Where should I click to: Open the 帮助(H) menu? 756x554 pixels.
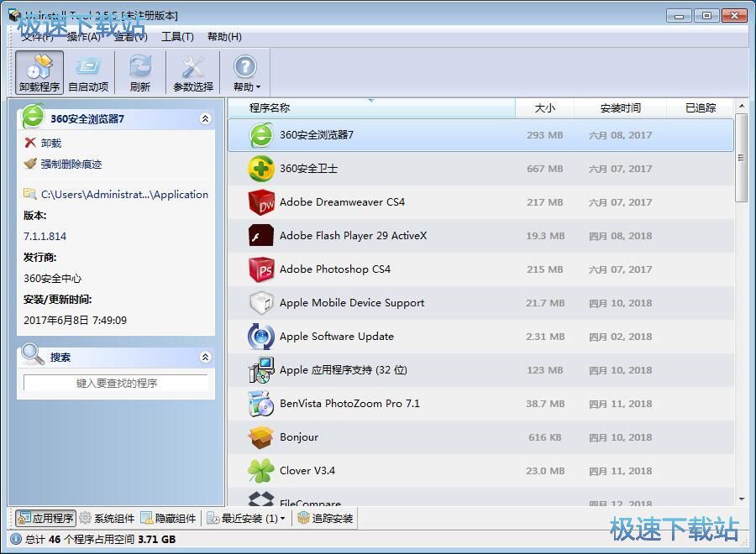[x=224, y=37]
